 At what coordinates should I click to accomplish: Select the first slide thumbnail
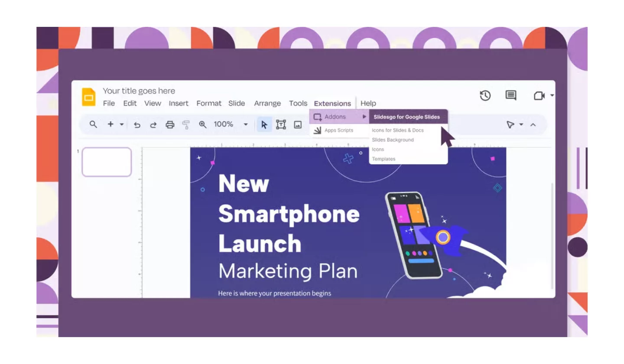[107, 162]
